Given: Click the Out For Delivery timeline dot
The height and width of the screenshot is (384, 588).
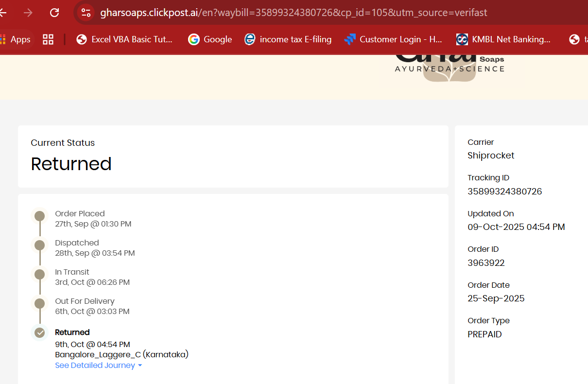Looking at the screenshot, I should 40,303.
